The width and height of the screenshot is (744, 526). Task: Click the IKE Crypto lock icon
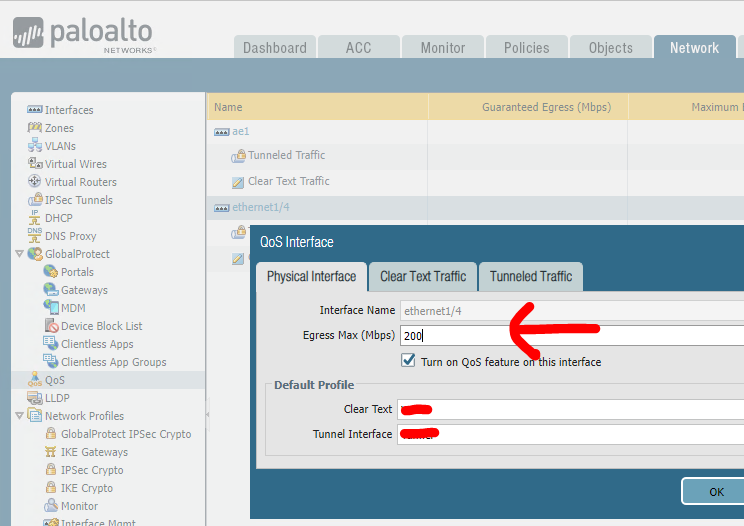click(51, 487)
